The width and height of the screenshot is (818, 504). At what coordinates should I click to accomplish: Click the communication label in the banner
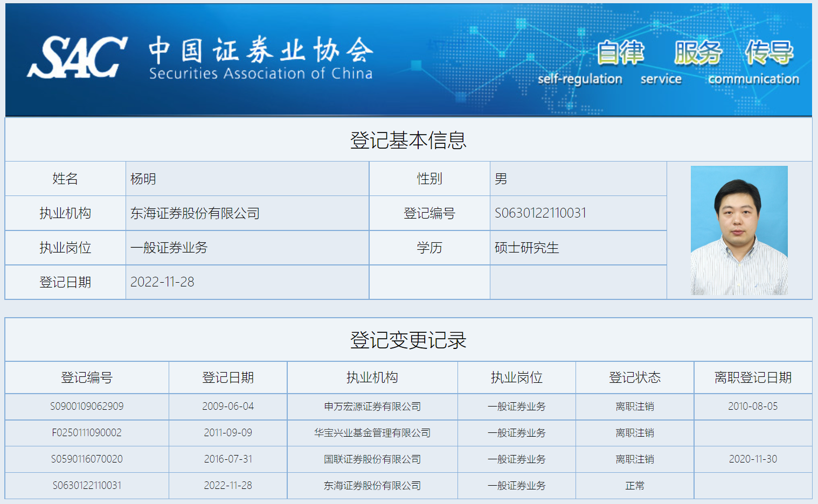pyautogui.click(x=754, y=79)
